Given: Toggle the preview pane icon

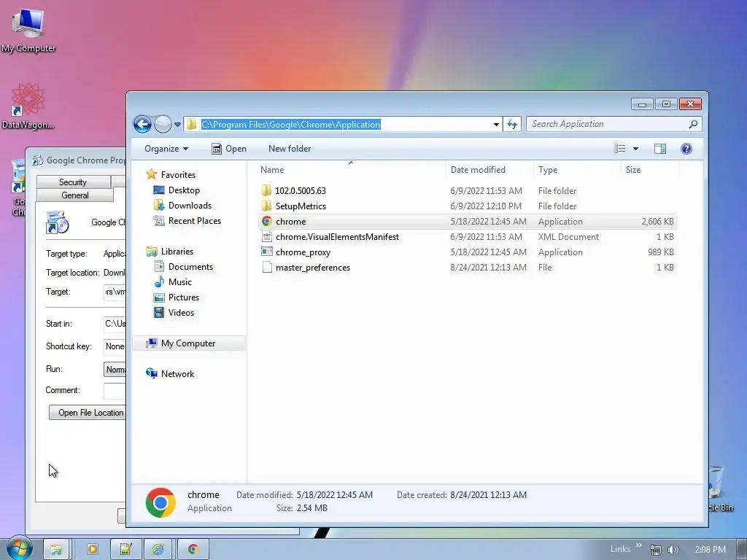Looking at the screenshot, I should point(659,149).
